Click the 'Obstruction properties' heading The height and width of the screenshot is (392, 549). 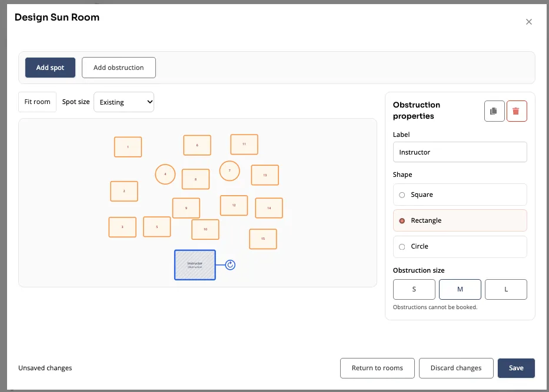point(417,110)
